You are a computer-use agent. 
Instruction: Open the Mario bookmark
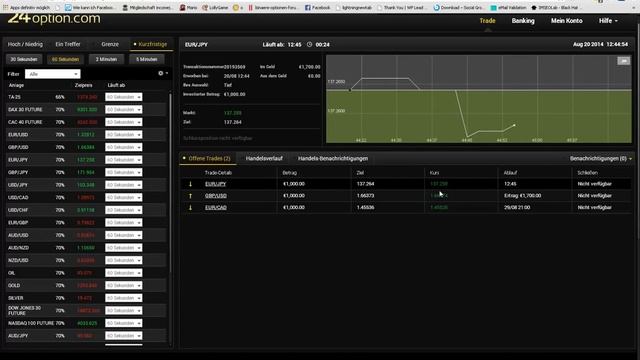coord(189,7)
